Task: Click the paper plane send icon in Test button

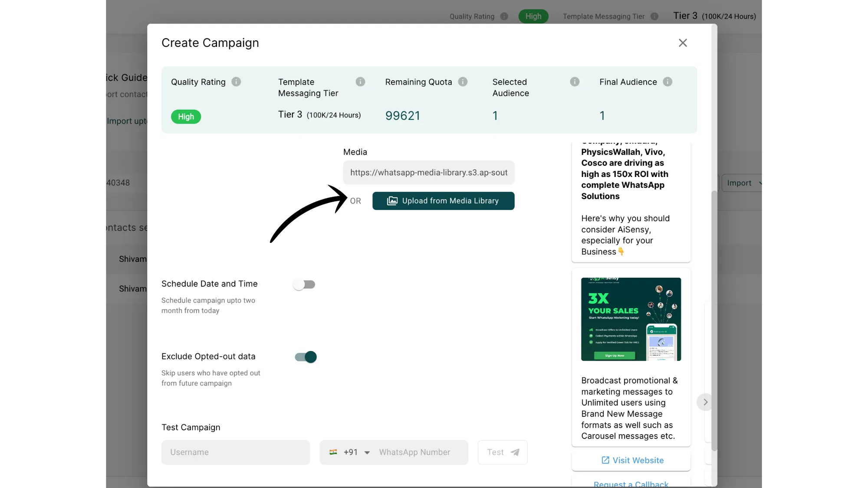Action: (516, 452)
